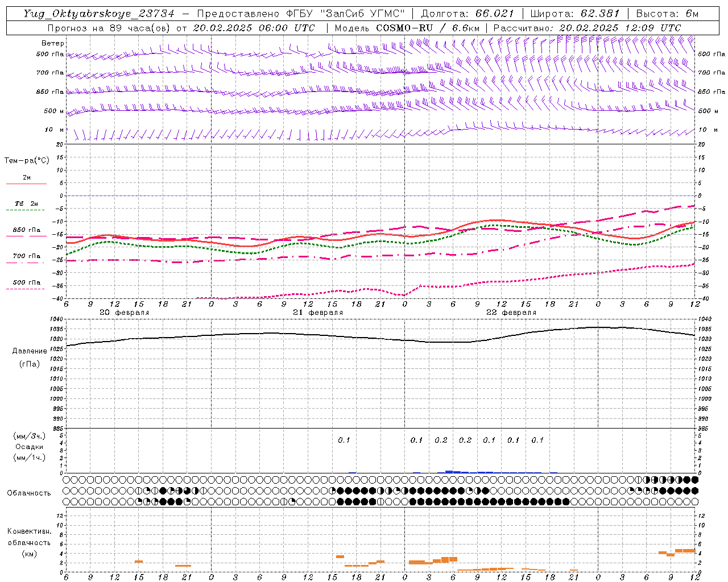Click the (мм/3ч.) precipitation unit label

click(30, 436)
